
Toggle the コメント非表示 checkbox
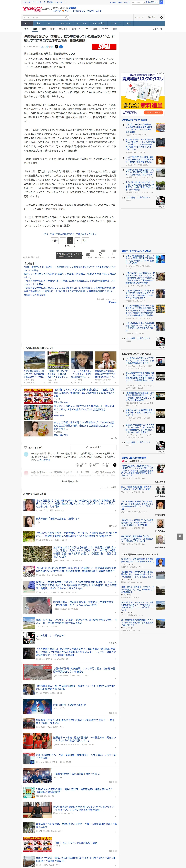[x=102, y=487]
